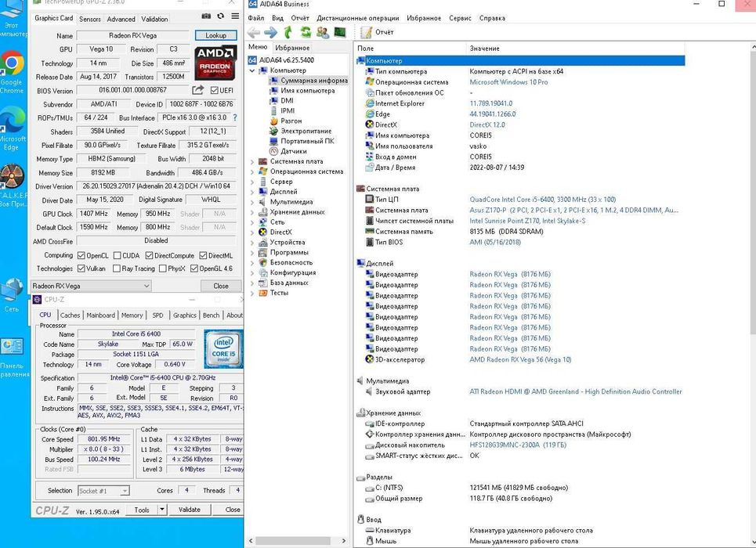Select Разгон overclock tree item
The height and width of the screenshot is (548, 756).
click(x=291, y=121)
